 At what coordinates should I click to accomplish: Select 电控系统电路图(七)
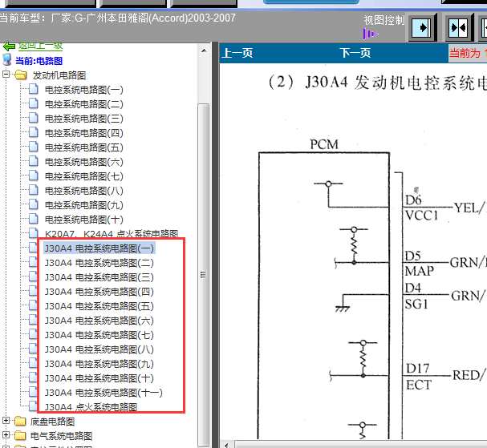(84, 176)
